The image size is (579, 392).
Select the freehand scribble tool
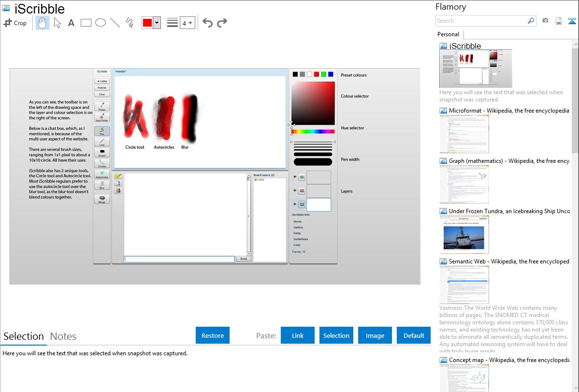click(130, 23)
